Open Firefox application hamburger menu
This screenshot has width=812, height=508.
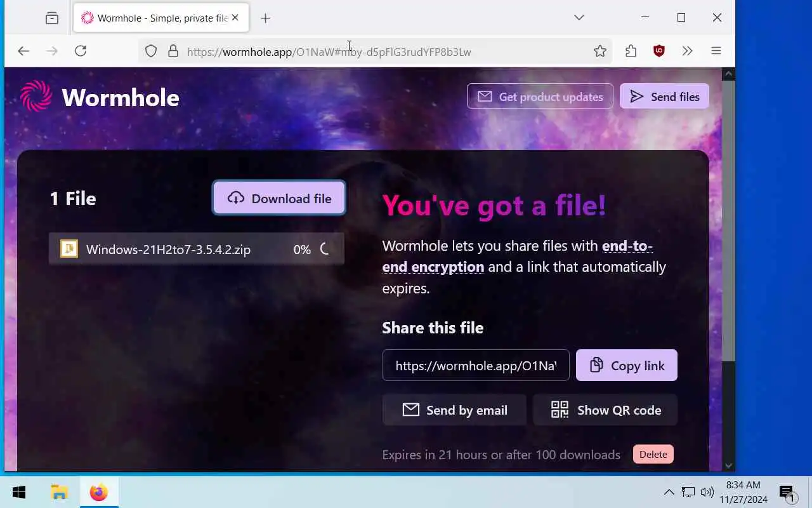[716, 51]
